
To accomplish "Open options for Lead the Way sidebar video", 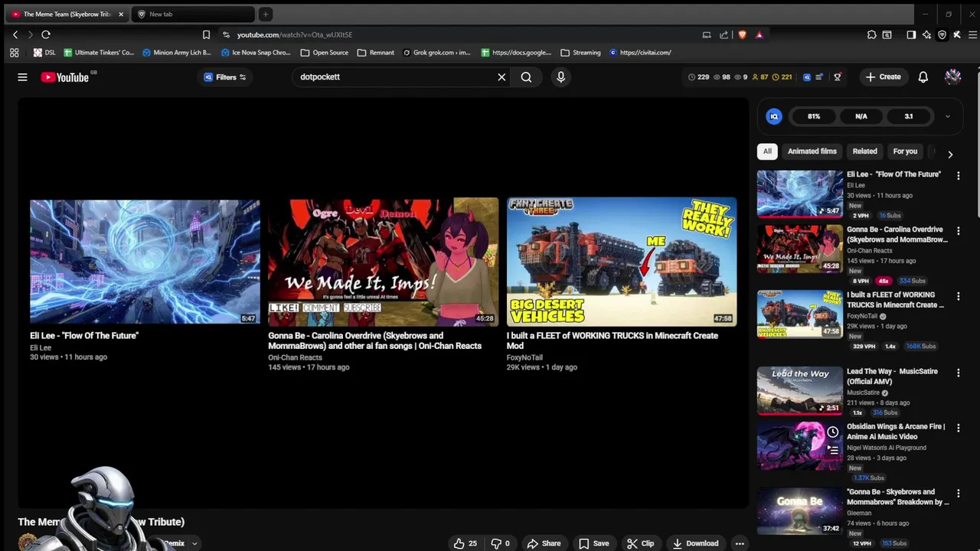I will pos(958,373).
